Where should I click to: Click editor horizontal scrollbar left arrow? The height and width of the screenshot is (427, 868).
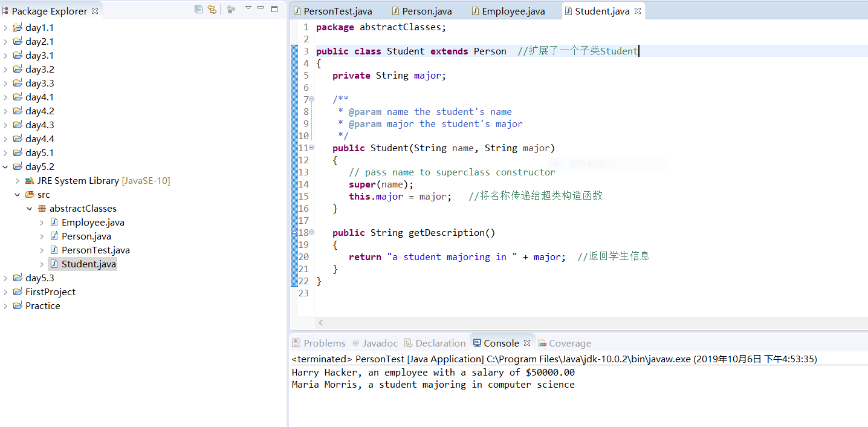[x=321, y=323]
